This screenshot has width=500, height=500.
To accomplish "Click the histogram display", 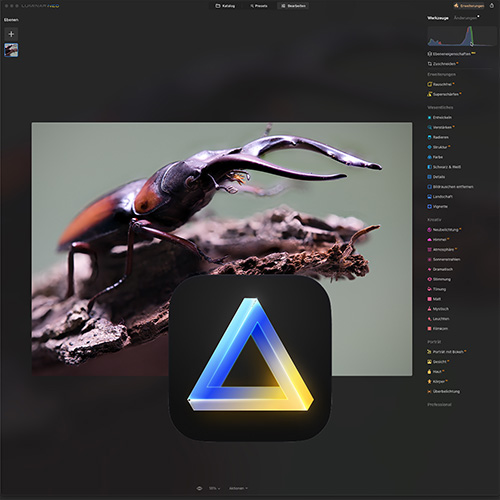I will pos(461,36).
